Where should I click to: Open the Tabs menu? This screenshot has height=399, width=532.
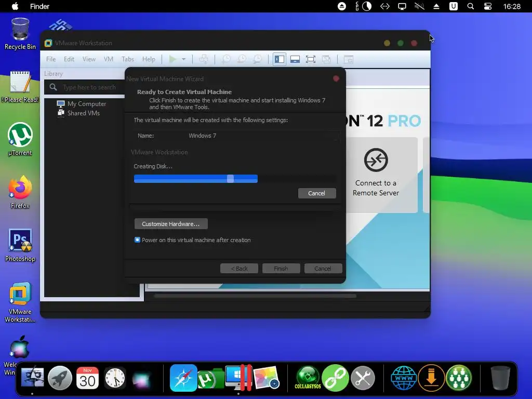point(128,59)
